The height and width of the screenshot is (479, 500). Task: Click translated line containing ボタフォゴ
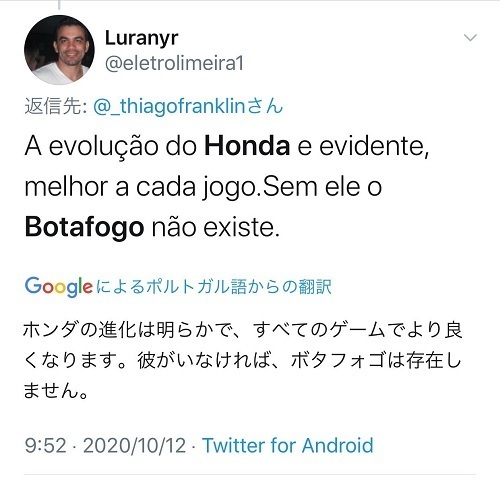pyautogui.click(x=243, y=360)
